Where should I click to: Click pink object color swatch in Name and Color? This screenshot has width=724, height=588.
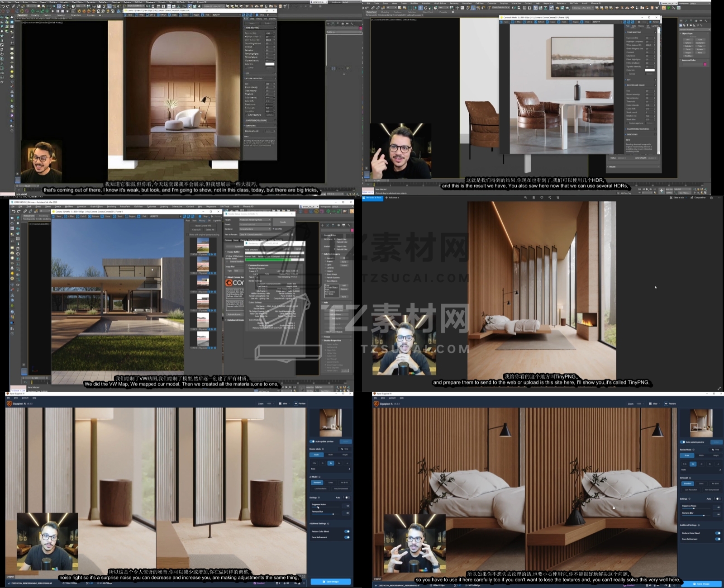(705, 64)
